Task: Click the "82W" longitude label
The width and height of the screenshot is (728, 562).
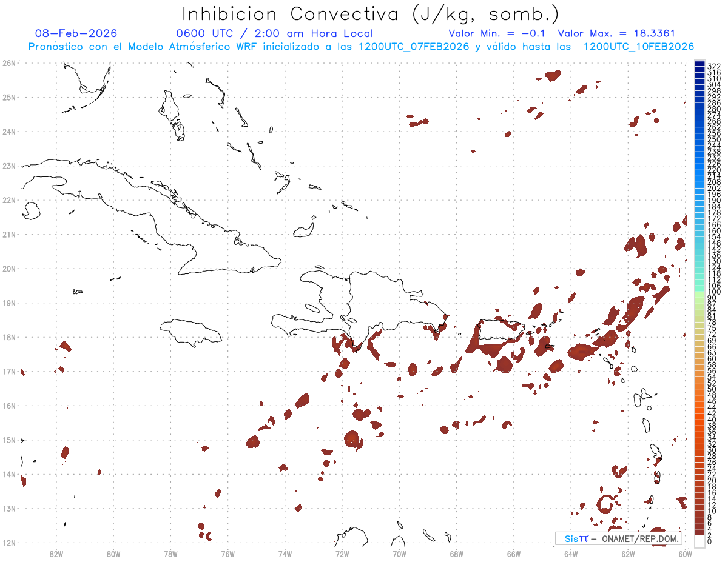Action: 56,554
